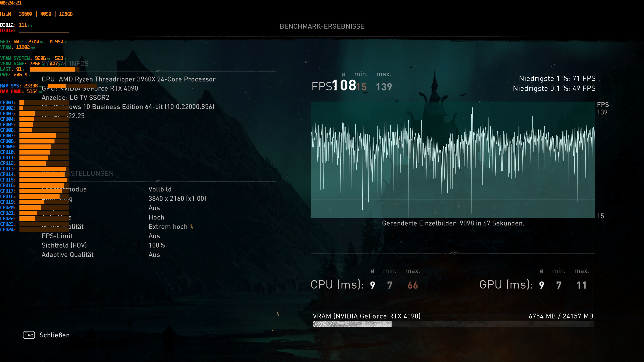
Task: Click the Adaptive Qualität setting label
Action: click(67, 255)
